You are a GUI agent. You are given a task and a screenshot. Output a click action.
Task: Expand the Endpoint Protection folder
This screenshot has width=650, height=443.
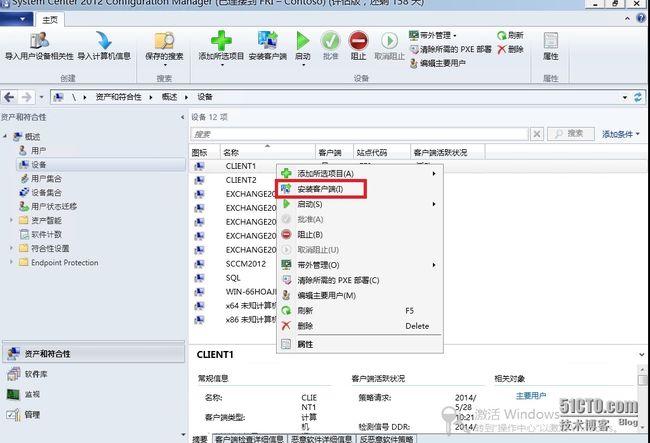[11, 262]
